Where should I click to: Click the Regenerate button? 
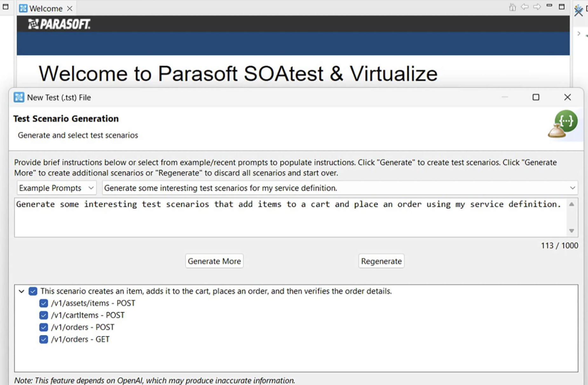pyautogui.click(x=381, y=261)
